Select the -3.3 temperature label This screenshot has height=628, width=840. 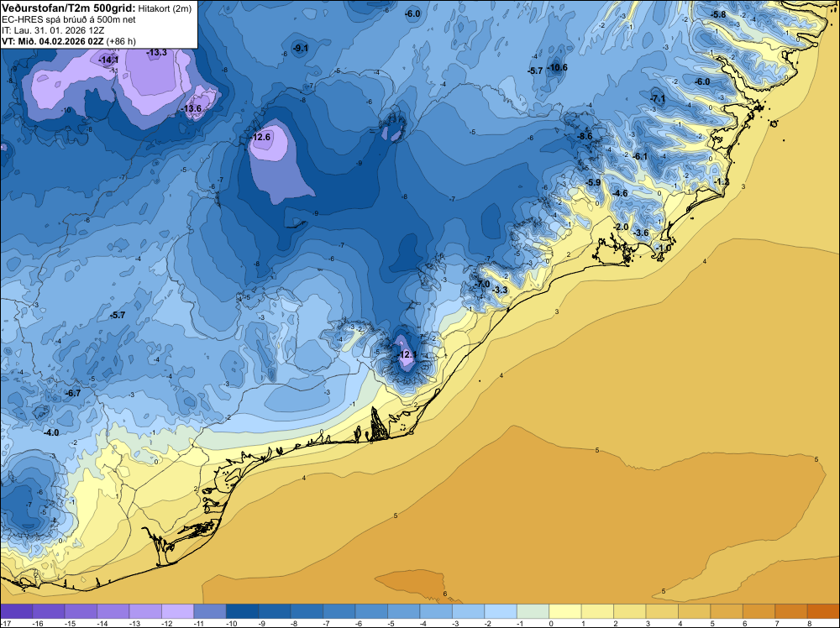tap(499, 290)
